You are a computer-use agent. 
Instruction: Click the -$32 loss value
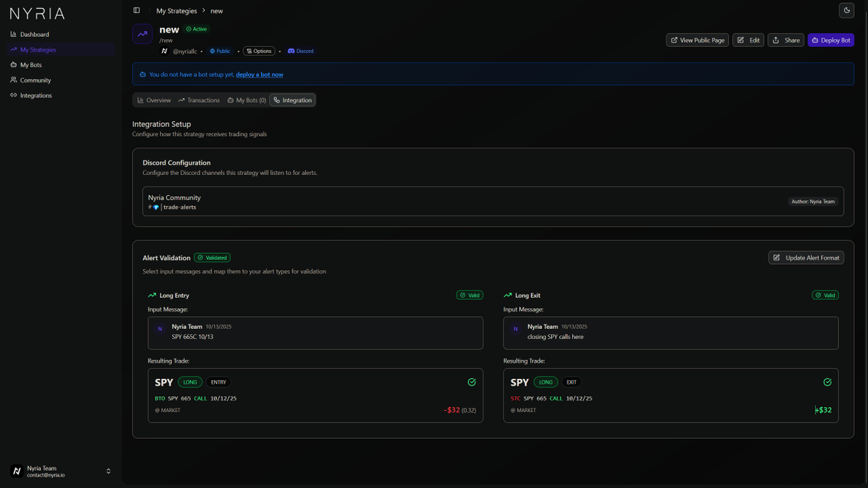(x=452, y=410)
